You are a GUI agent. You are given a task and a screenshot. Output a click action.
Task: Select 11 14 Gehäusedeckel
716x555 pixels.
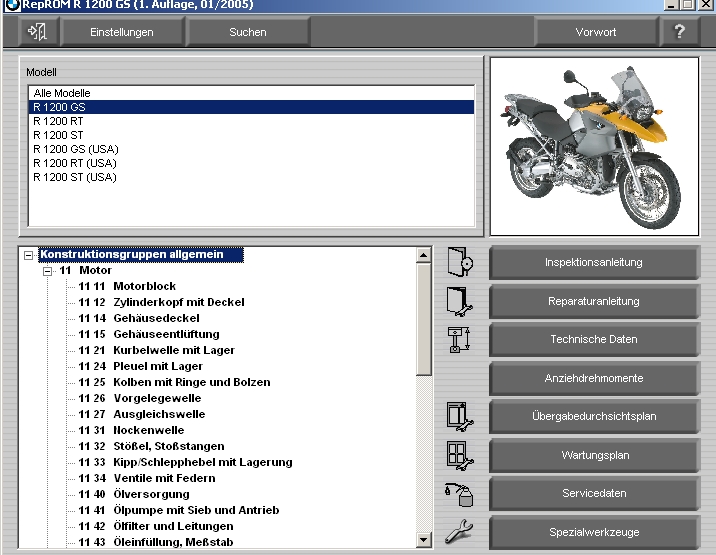point(139,318)
